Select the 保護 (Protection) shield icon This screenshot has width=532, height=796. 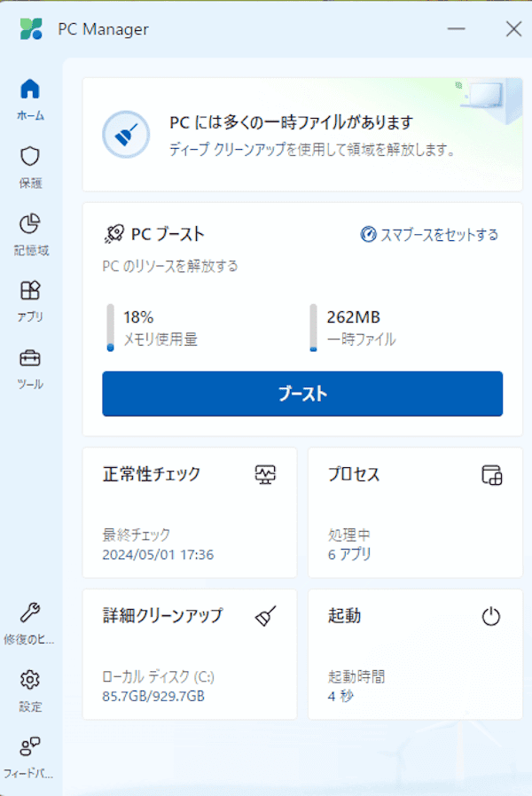tap(31, 158)
